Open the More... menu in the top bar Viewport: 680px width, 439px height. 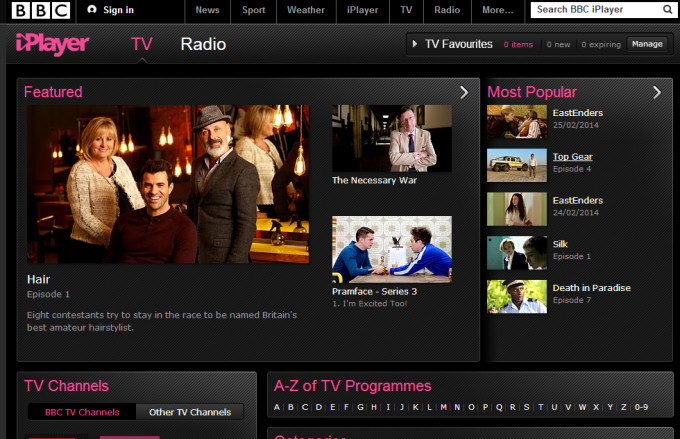(497, 10)
